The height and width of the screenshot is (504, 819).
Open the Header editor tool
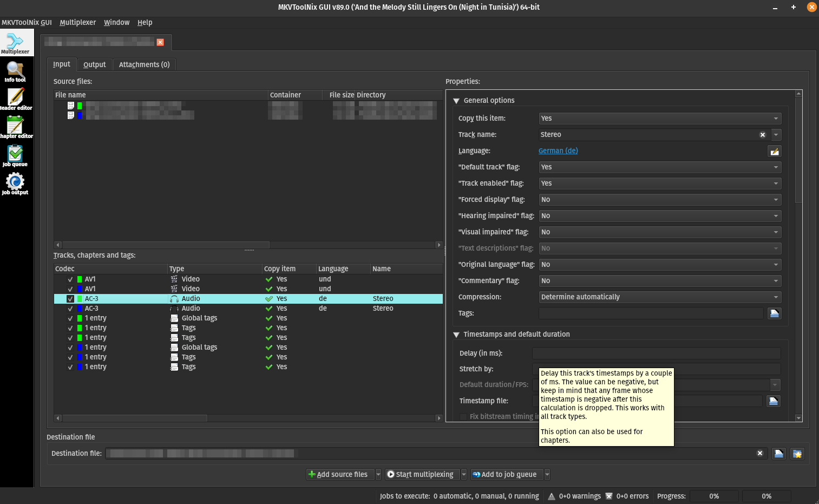click(15, 100)
